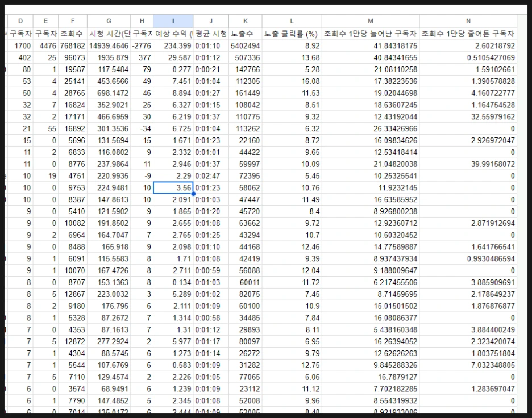Select cell with value 5.438160348

point(371,329)
